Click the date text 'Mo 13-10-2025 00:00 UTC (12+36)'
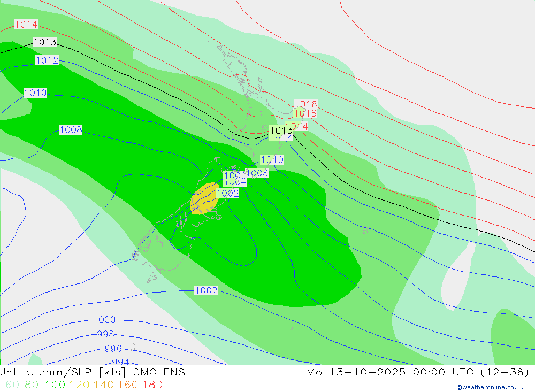This screenshot has height=392, width=535. click(418, 372)
